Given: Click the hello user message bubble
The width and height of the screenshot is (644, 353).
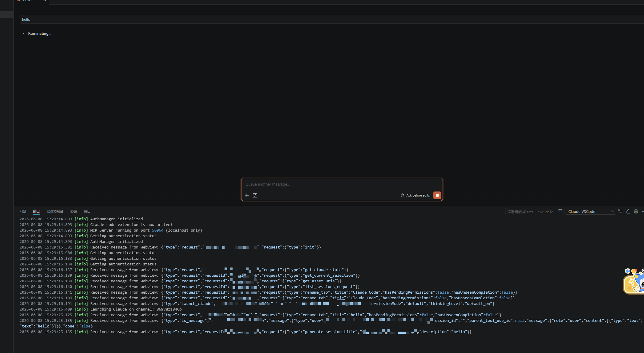Looking at the screenshot, I should click(332, 19).
